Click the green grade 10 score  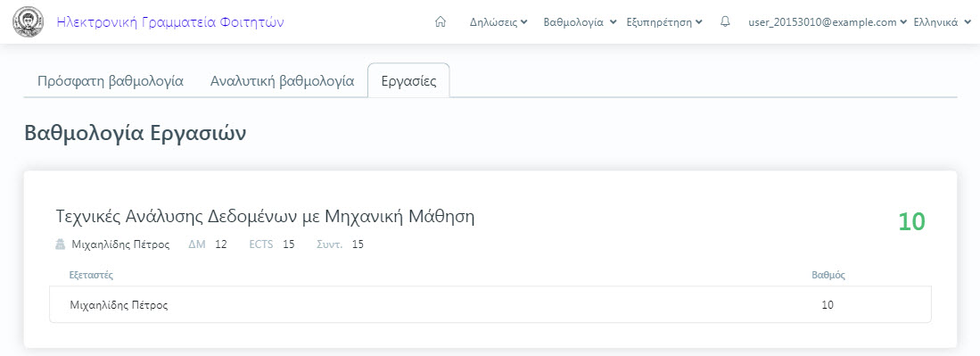coord(911,222)
